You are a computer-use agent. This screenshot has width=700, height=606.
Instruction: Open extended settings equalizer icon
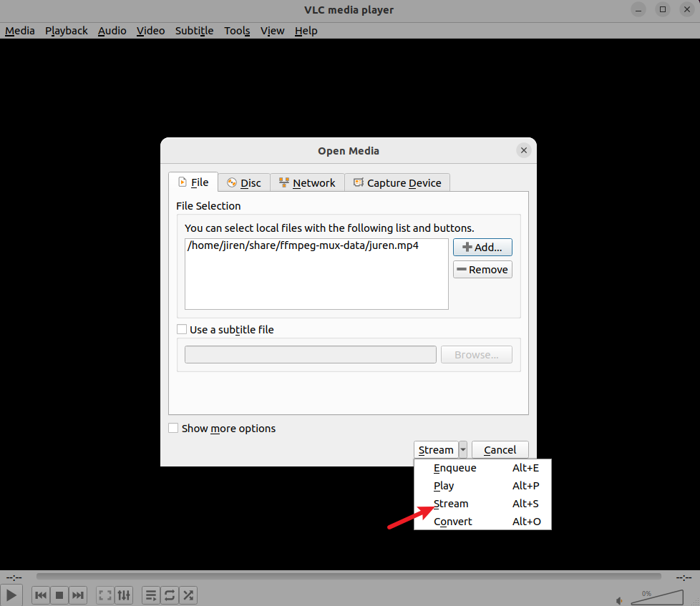point(124,595)
